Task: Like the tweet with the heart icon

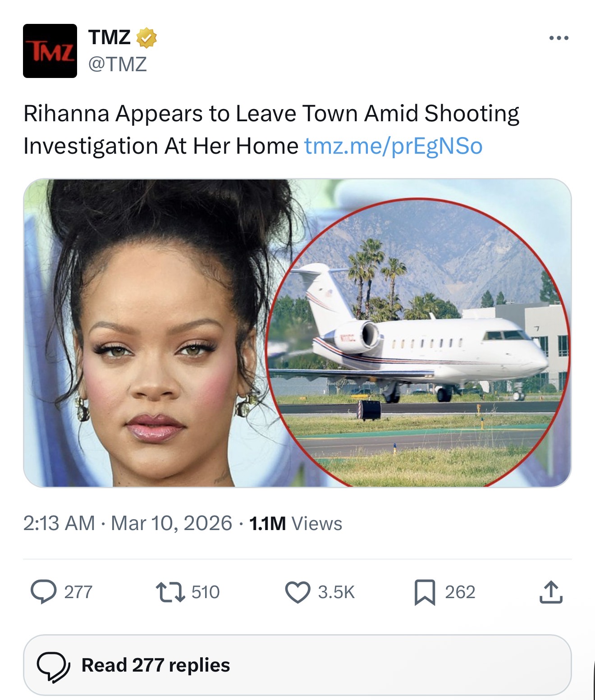Action: tap(298, 592)
